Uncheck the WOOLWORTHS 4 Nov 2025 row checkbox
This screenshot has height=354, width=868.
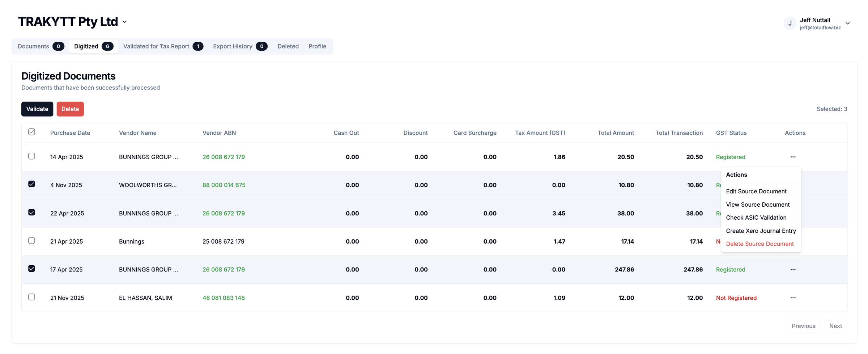point(31,184)
